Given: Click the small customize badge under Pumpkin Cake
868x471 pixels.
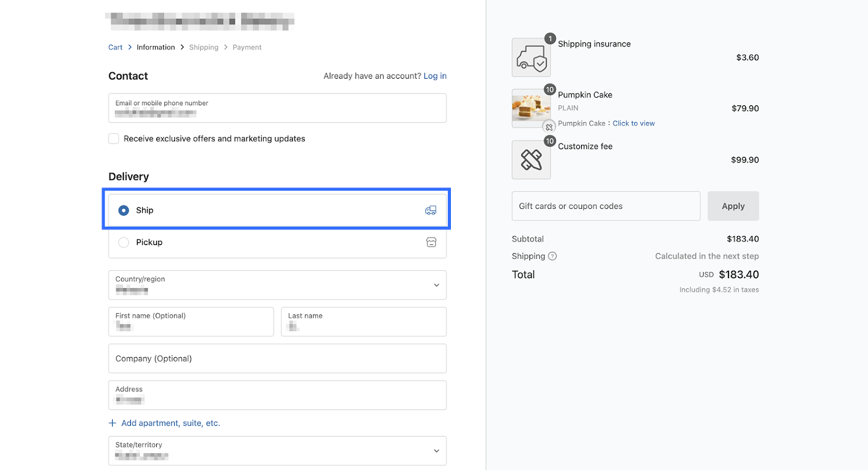Looking at the screenshot, I should (x=549, y=127).
